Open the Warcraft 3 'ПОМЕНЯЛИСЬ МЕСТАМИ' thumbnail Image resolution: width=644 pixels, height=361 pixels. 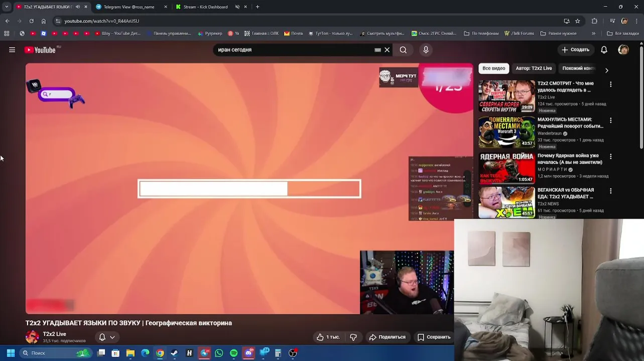(x=506, y=132)
